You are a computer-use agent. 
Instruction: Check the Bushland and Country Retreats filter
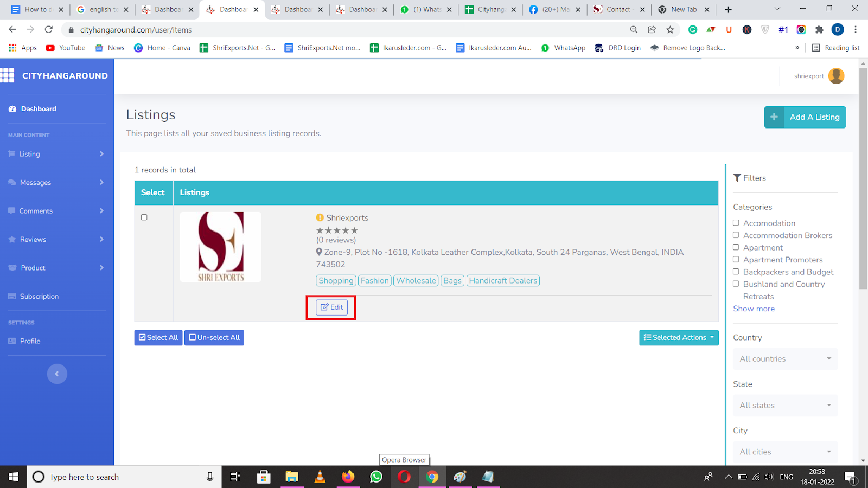pyautogui.click(x=736, y=284)
